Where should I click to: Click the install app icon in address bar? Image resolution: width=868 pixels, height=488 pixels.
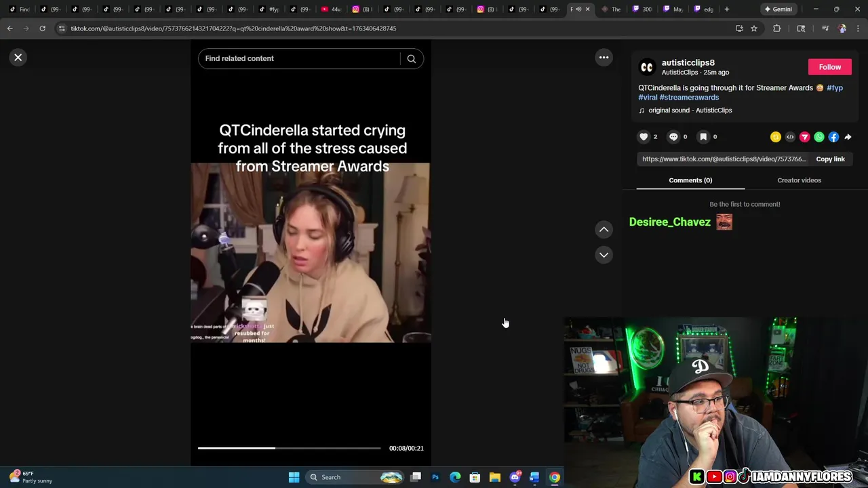coord(739,28)
